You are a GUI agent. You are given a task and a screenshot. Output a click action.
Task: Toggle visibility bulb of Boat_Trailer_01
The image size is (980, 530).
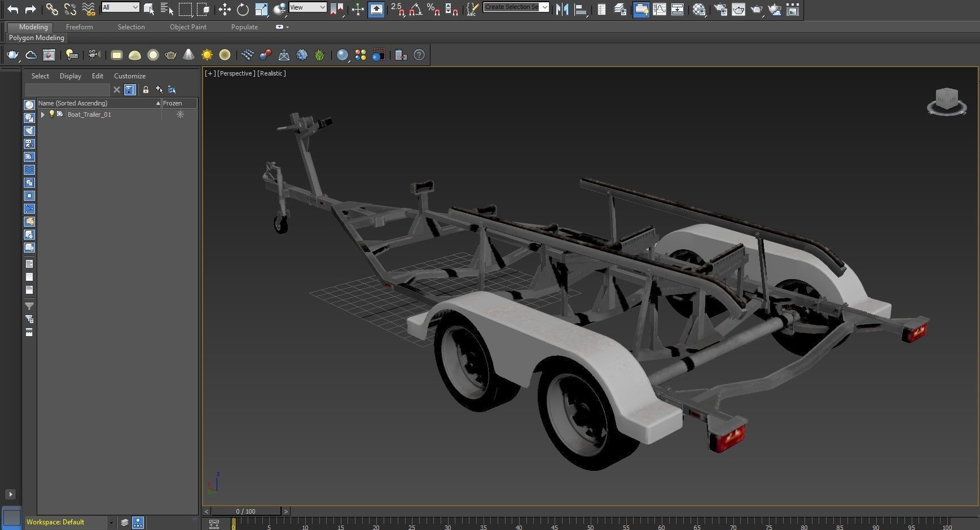point(52,114)
